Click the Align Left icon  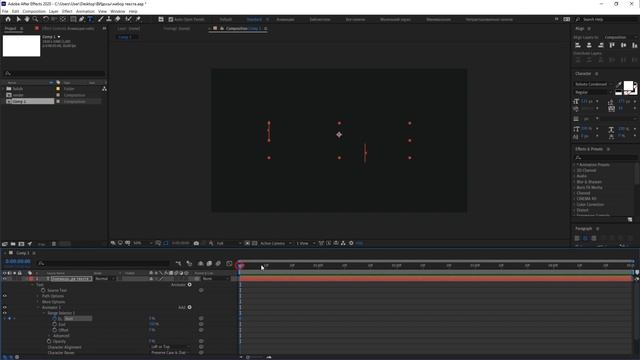578,45
